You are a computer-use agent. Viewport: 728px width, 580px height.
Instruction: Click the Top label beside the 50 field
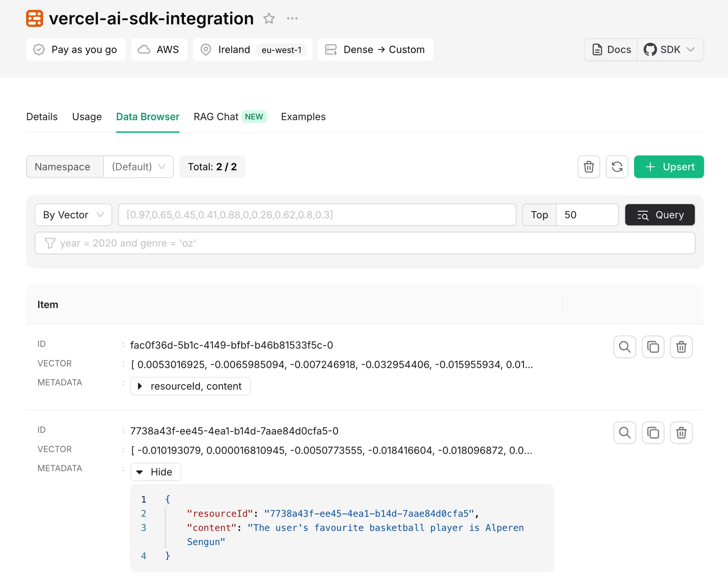point(539,215)
